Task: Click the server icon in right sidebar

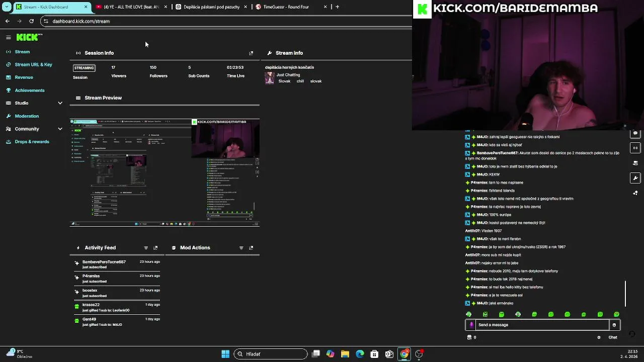Action: click(x=635, y=163)
